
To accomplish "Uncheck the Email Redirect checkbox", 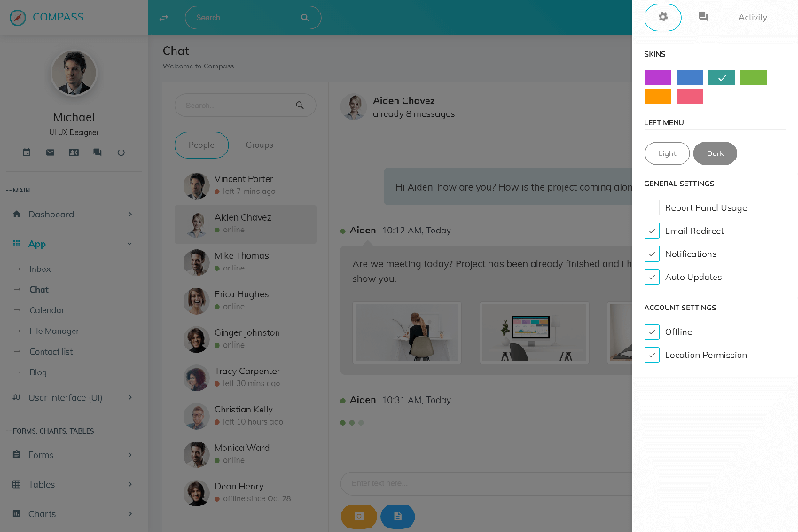I will point(652,231).
